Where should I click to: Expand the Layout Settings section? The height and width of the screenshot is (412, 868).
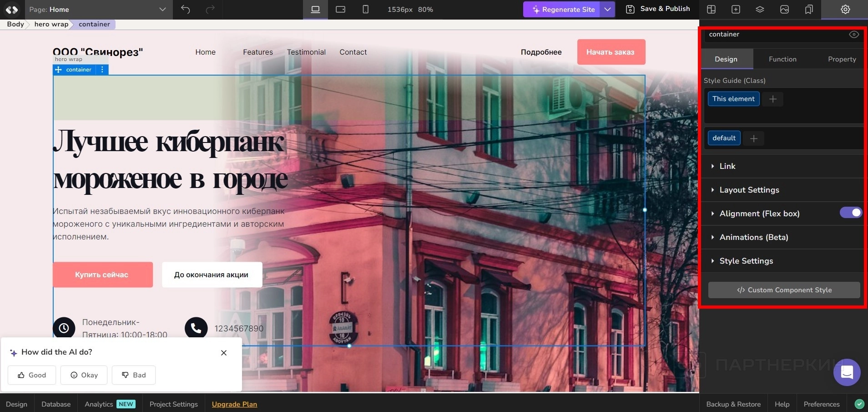pos(749,190)
